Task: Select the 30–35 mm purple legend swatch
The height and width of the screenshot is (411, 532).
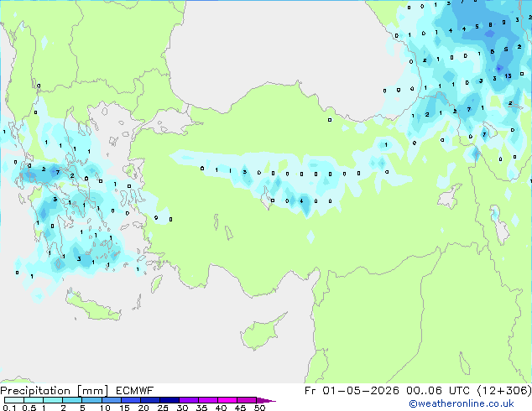Action: (x=188, y=400)
